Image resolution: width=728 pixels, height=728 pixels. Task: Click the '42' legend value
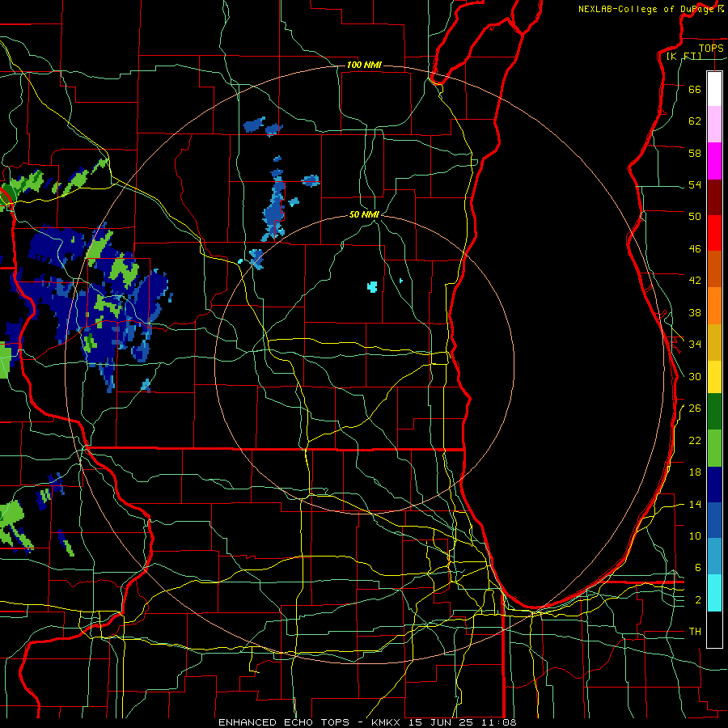695,280
